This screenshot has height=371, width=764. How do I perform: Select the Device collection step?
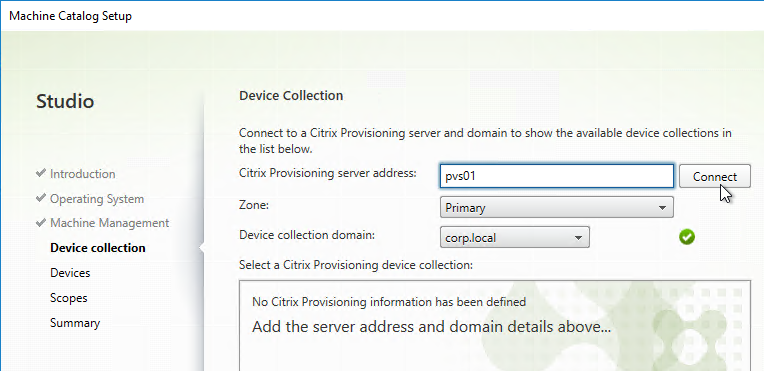[97, 248]
